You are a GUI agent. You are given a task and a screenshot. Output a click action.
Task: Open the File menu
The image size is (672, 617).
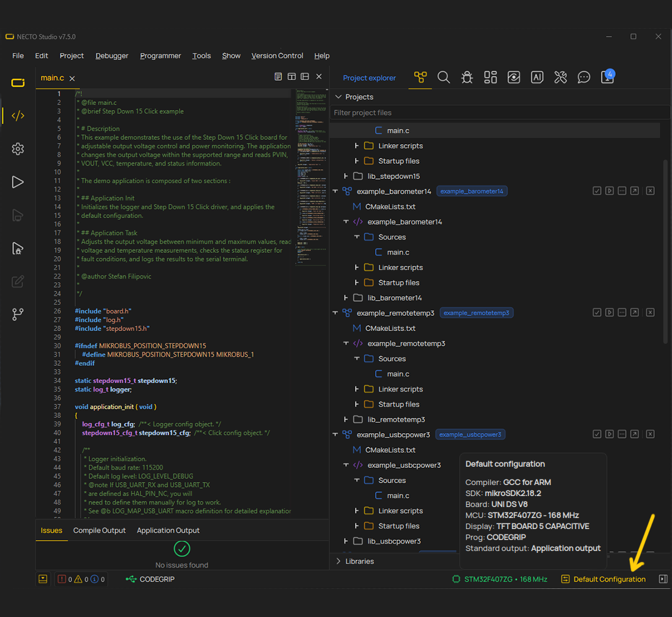pos(18,56)
